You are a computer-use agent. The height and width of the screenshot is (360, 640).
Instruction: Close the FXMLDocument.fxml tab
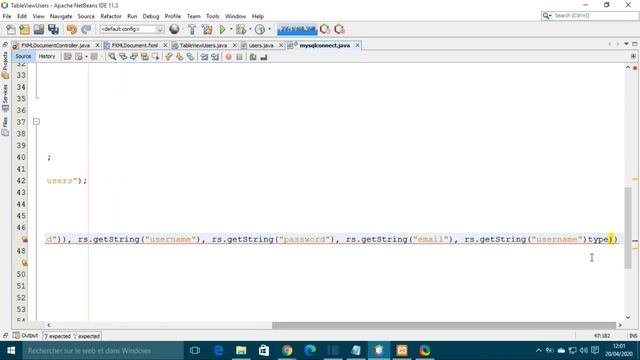[x=165, y=45]
